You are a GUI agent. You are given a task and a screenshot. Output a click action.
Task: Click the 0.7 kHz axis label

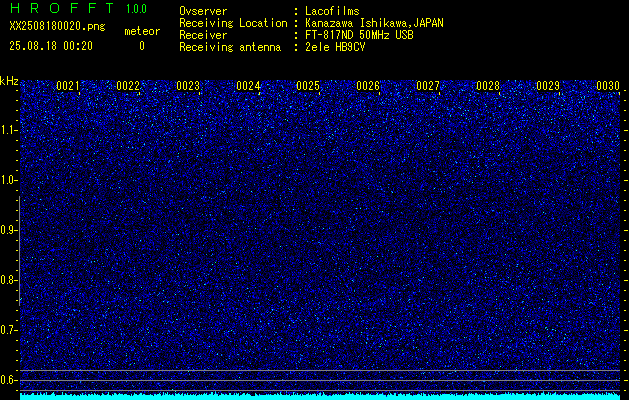tap(8, 330)
